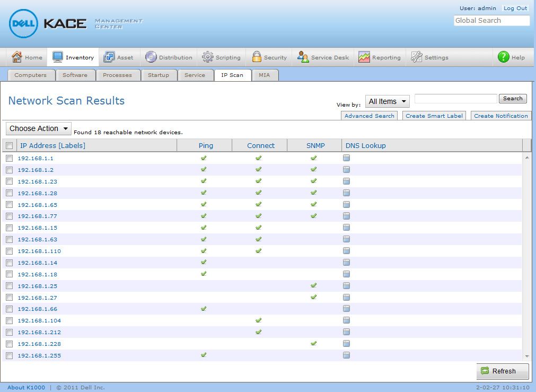
Task: Open DNS Lookup icon for 192.168.1.1
Action: click(346, 158)
